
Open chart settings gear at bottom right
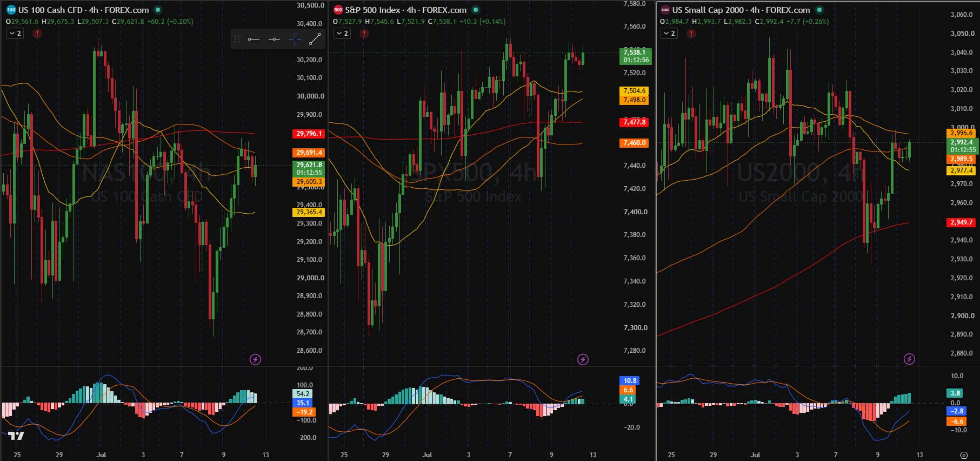(964, 455)
